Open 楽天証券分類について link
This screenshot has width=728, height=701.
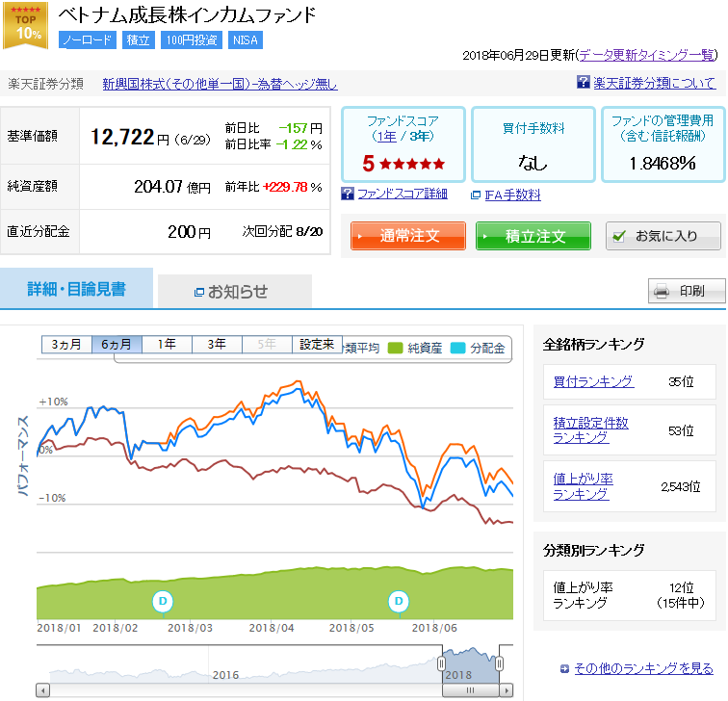tap(655, 83)
